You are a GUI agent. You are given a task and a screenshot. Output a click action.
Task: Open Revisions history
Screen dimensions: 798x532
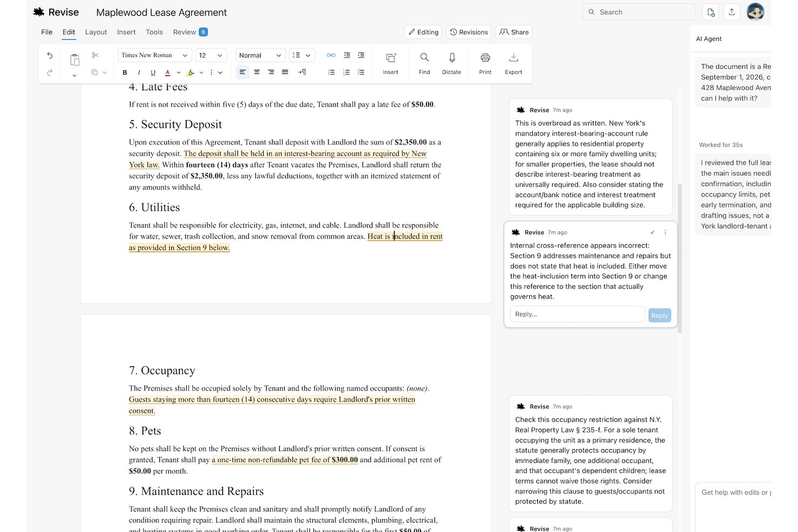pyautogui.click(x=469, y=32)
